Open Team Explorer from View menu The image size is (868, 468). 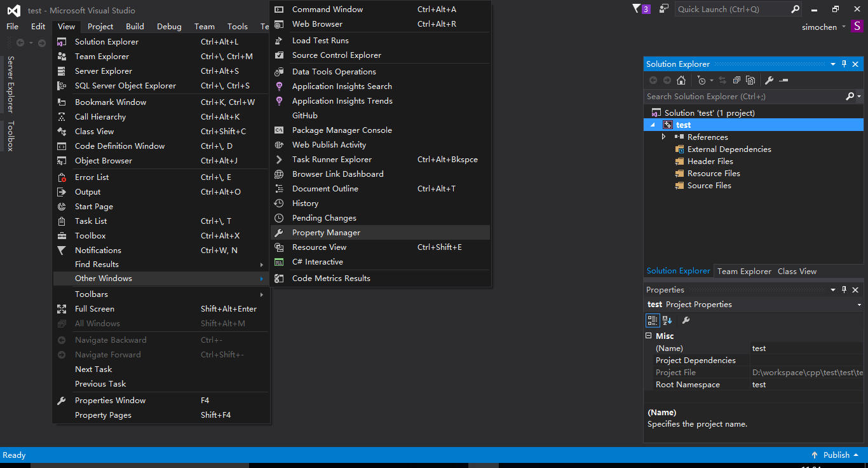[161, 57]
